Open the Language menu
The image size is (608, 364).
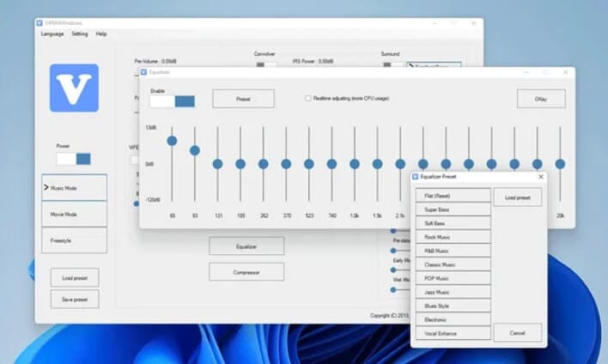click(x=52, y=34)
